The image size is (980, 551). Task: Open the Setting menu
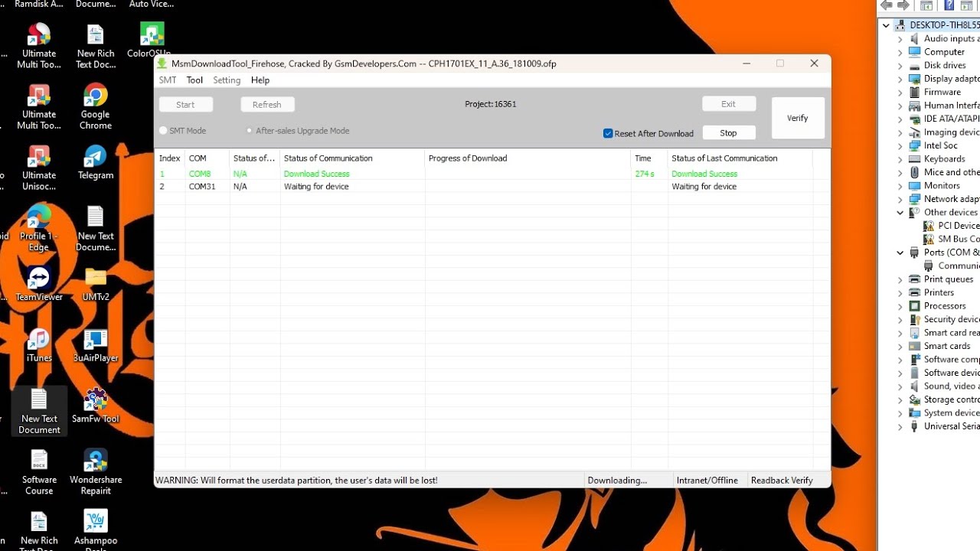tap(227, 80)
